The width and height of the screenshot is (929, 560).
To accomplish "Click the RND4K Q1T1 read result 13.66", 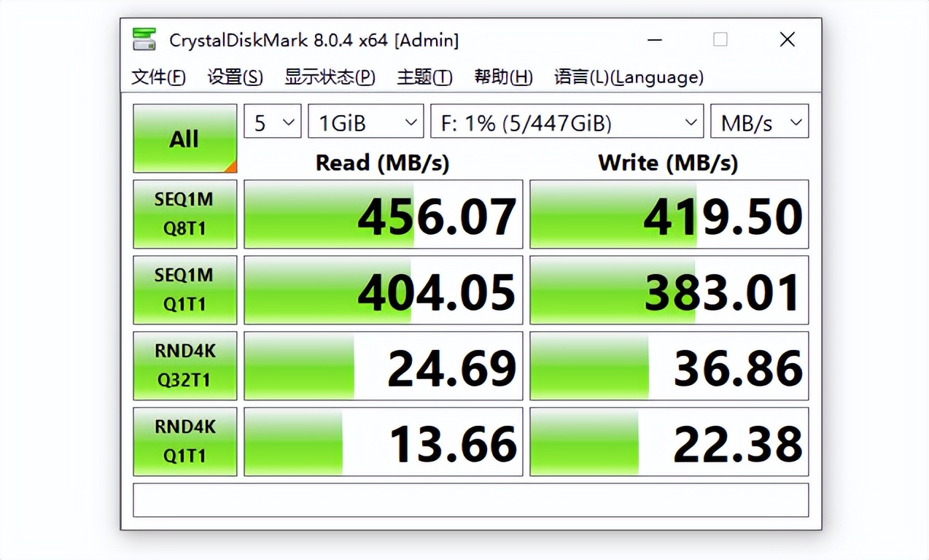I will point(384,442).
